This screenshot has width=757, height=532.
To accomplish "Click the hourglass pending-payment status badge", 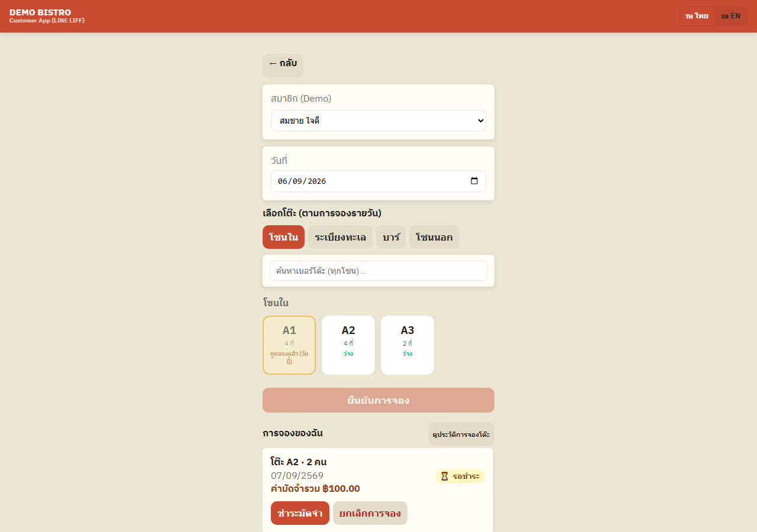I will (x=460, y=476).
